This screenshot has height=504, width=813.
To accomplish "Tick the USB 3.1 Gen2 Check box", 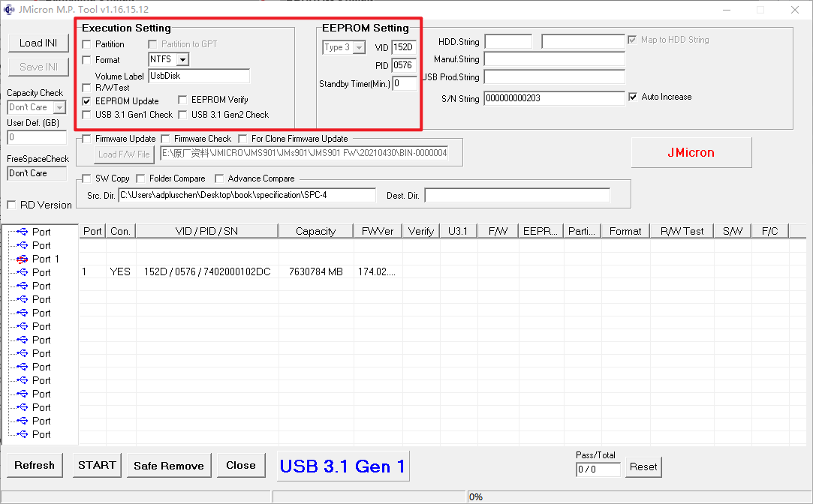I will (x=182, y=115).
